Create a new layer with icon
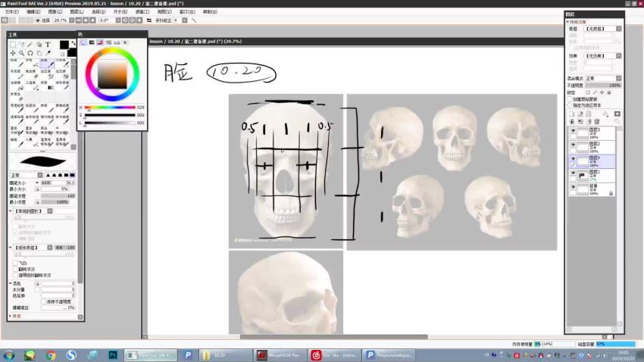 click(x=572, y=114)
